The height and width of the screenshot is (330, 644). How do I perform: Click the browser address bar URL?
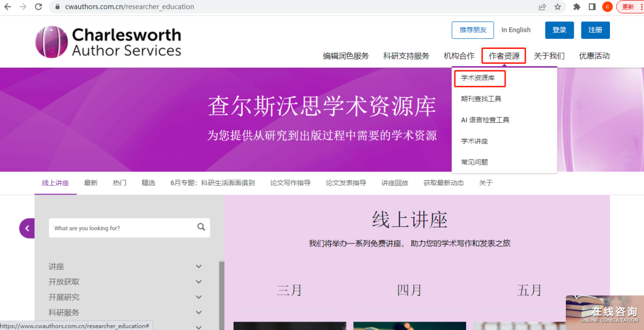pos(129,7)
